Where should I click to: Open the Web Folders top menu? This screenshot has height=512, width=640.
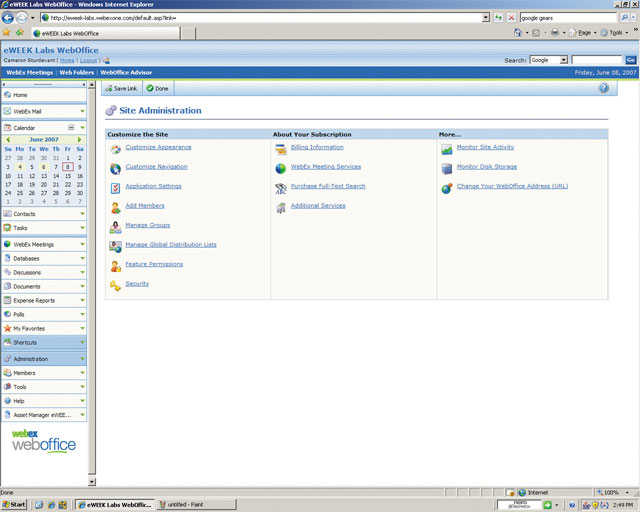pos(77,72)
